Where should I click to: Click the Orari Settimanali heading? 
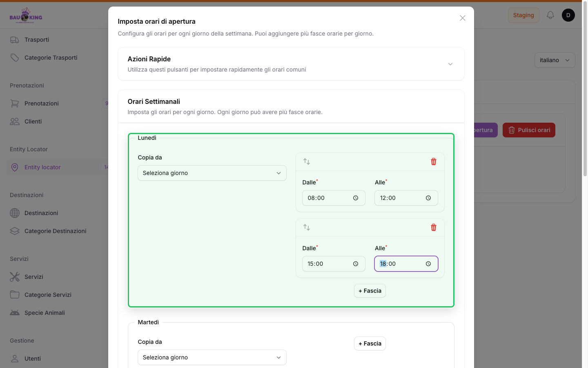pyautogui.click(x=154, y=101)
